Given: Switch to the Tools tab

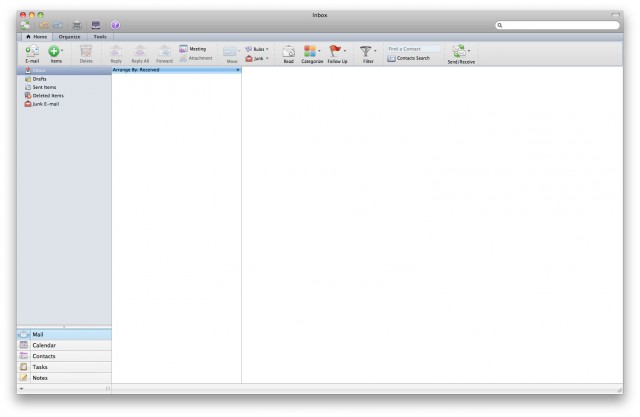Looking at the screenshot, I should pos(100,37).
